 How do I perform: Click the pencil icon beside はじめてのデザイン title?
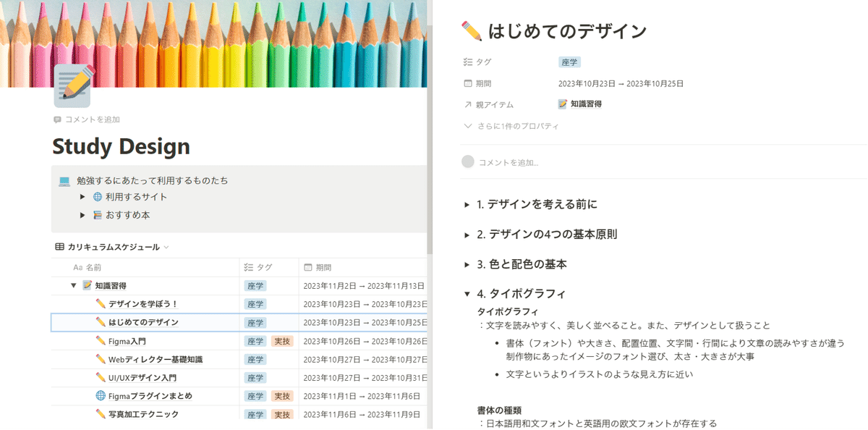point(471,31)
